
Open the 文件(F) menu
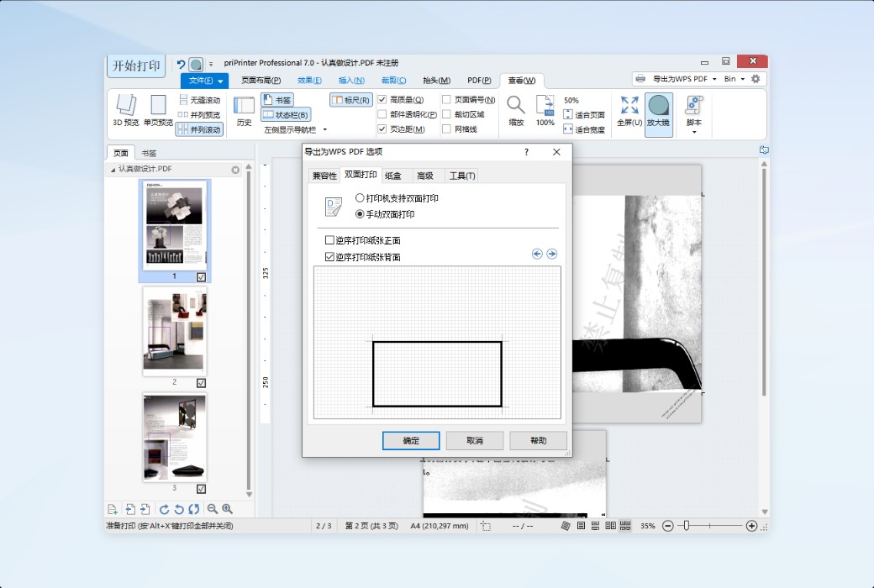click(204, 81)
